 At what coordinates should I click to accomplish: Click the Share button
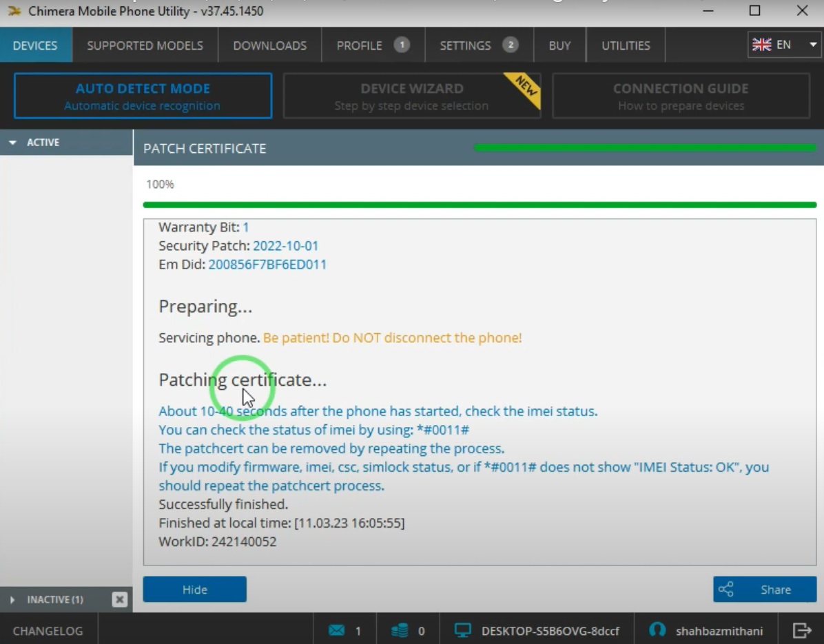(x=765, y=590)
